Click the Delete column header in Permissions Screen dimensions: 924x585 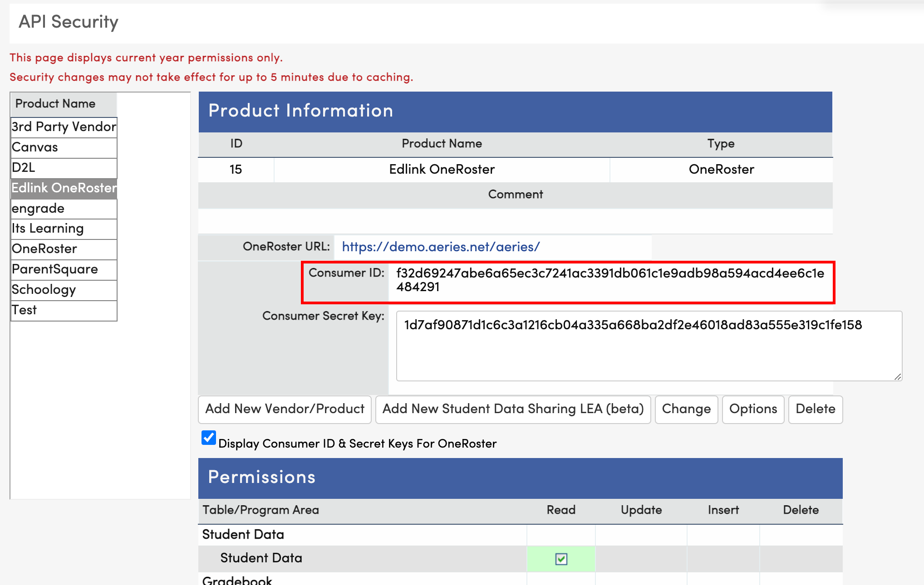coord(801,510)
